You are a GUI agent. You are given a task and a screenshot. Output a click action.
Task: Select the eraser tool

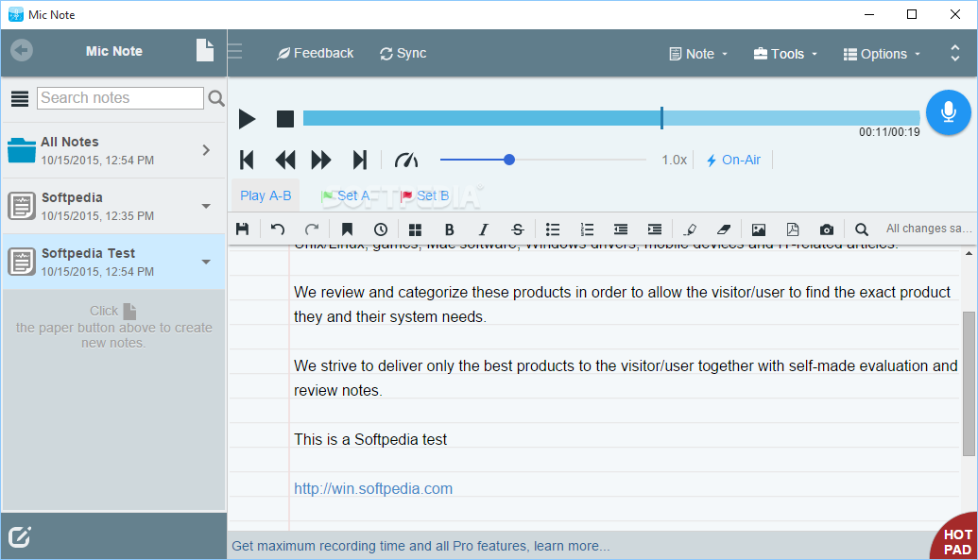tap(724, 229)
